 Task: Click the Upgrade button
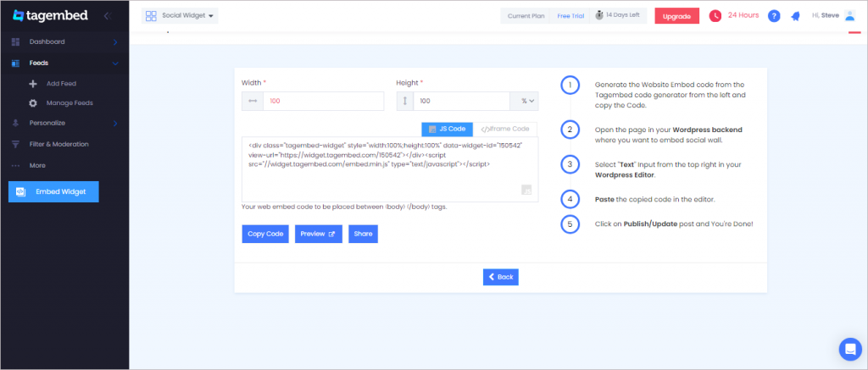(676, 16)
